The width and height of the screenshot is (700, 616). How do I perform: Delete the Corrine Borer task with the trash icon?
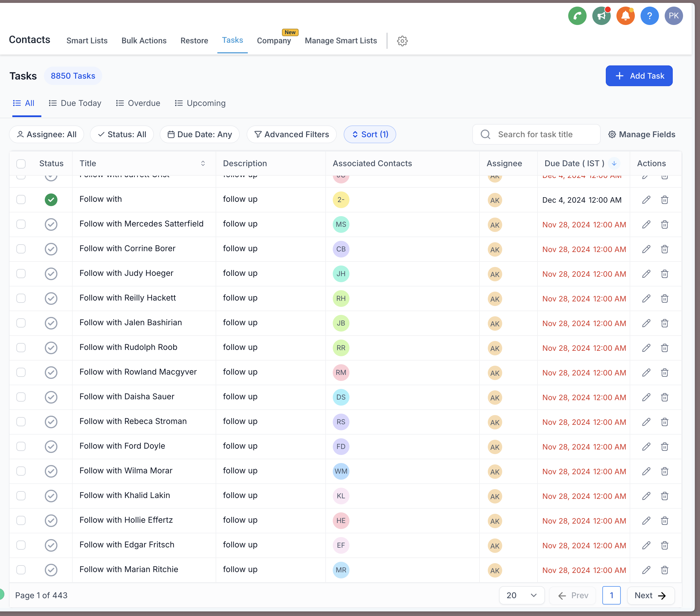(x=664, y=249)
